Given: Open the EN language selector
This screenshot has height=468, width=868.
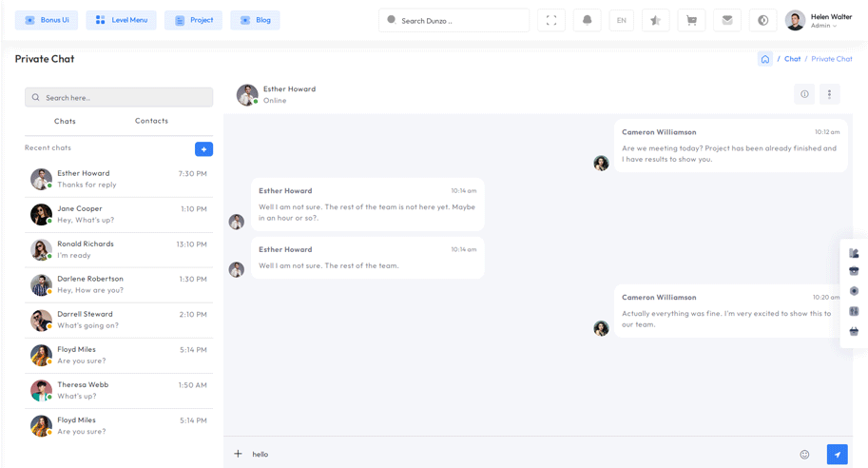Looking at the screenshot, I should click(622, 20).
